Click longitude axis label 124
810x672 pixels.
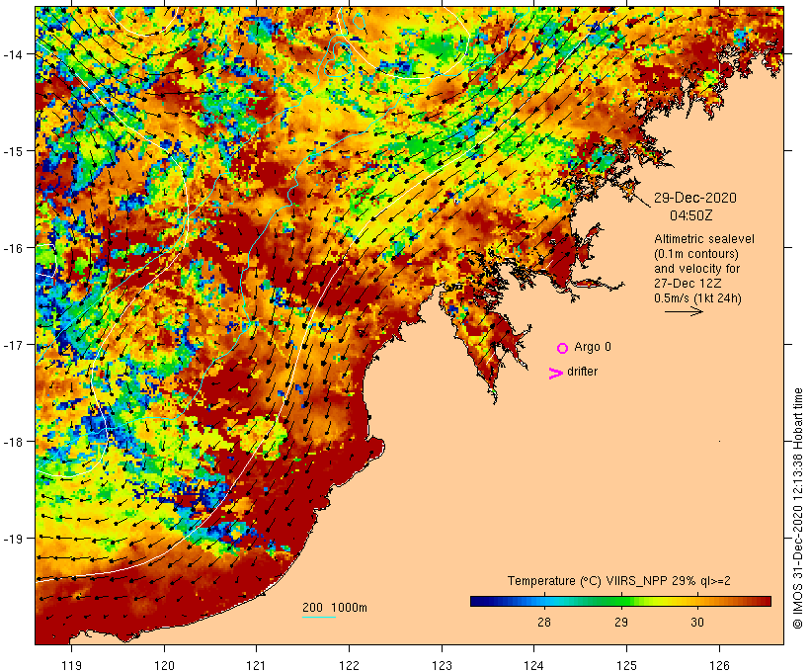tap(534, 665)
